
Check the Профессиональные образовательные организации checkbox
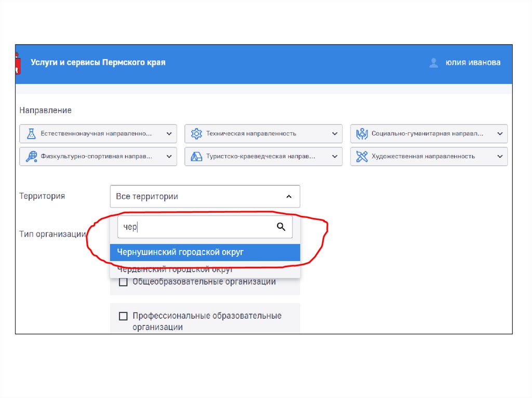pyautogui.click(x=124, y=316)
